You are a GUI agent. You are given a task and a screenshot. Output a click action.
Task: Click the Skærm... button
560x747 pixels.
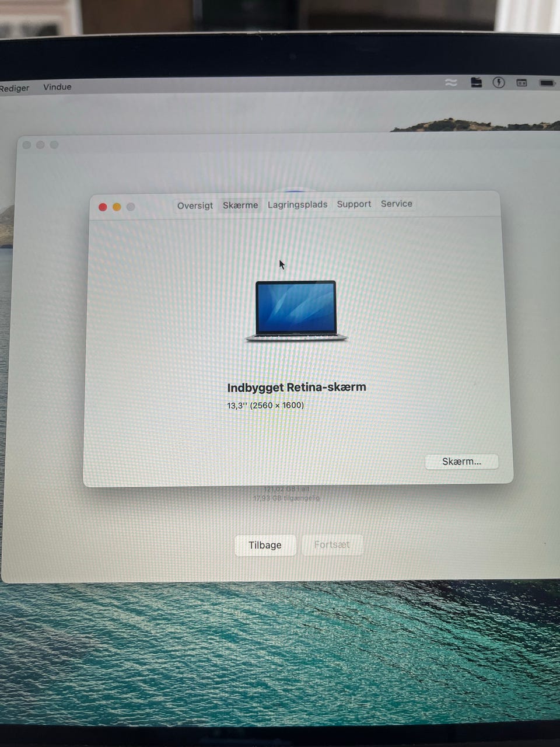[461, 462]
